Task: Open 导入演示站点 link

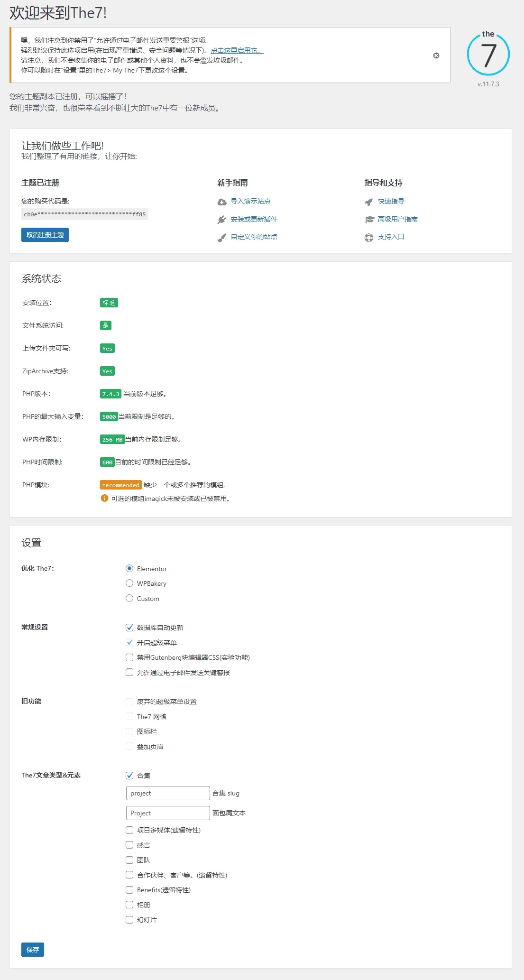Action: pos(250,201)
